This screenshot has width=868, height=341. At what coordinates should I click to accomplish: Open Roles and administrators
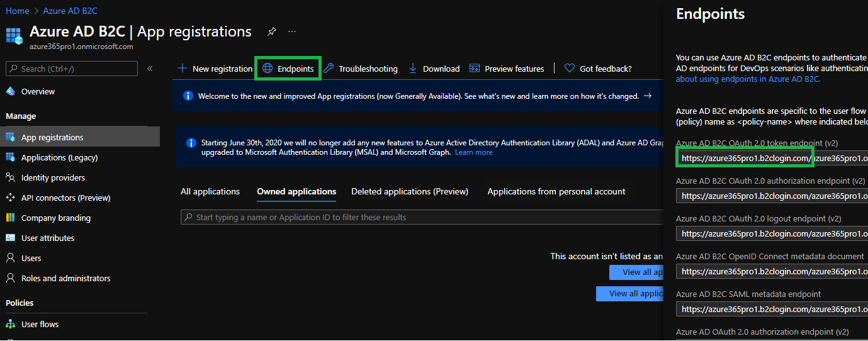click(x=66, y=278)
